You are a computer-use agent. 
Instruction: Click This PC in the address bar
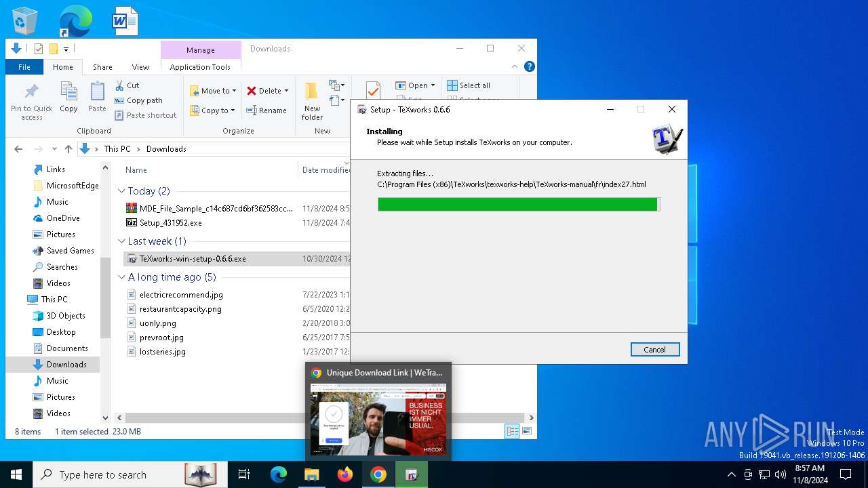117,149
